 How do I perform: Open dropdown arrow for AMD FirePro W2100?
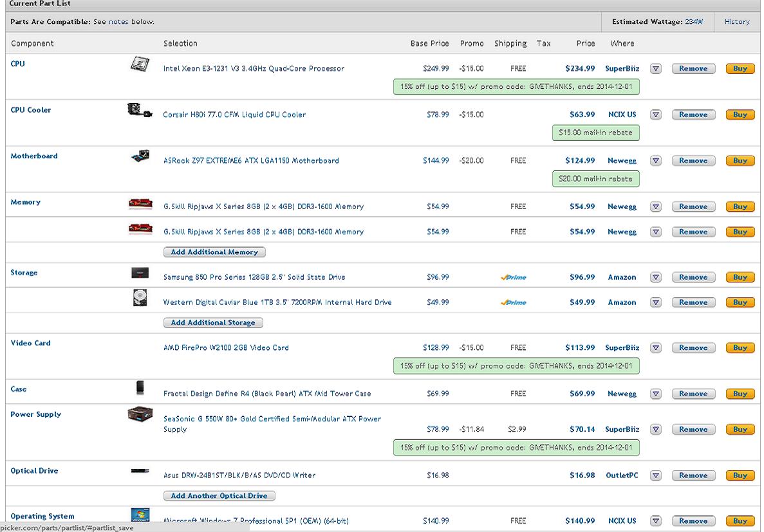656,348
